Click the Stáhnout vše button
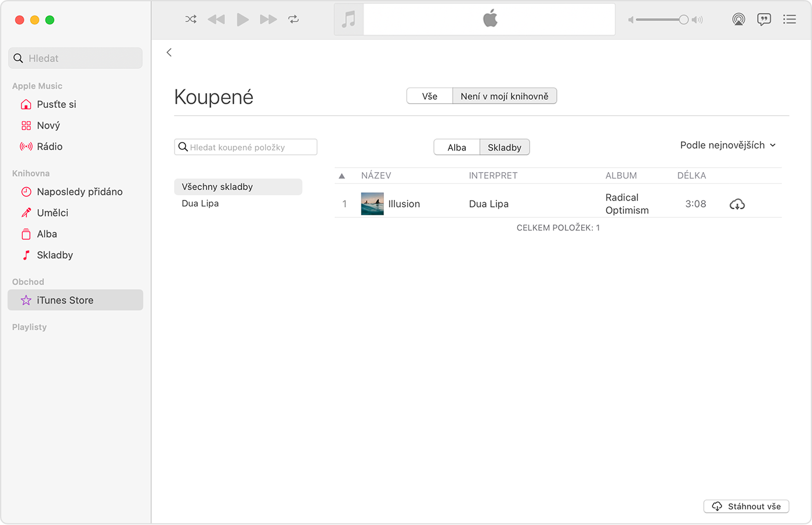This screenshot has width=812, height=525. tap(746, 506)
